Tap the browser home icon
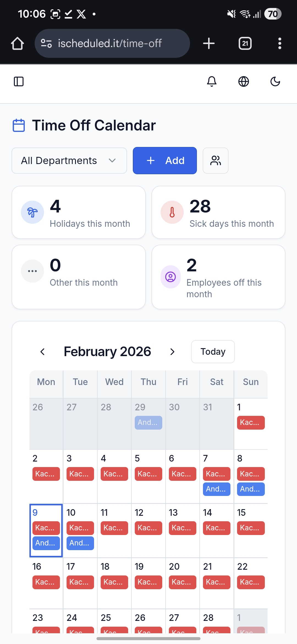The image size is (297, 644). 17,43
